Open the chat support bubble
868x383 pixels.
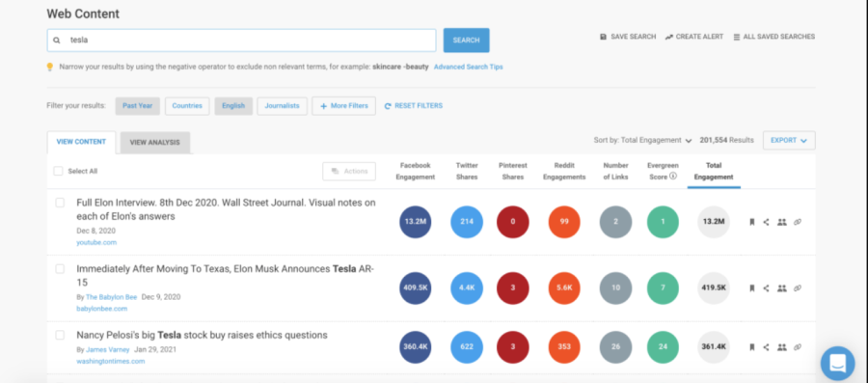[837, 363]
